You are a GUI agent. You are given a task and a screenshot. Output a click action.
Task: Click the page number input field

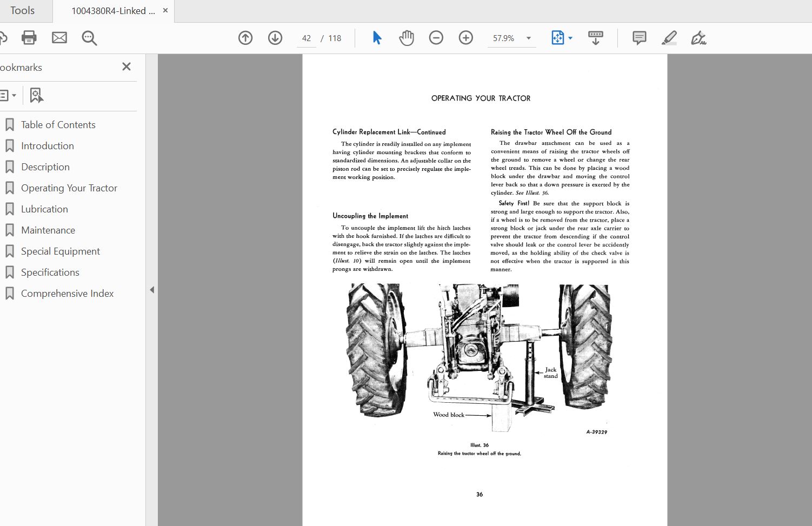click(306, 38)
